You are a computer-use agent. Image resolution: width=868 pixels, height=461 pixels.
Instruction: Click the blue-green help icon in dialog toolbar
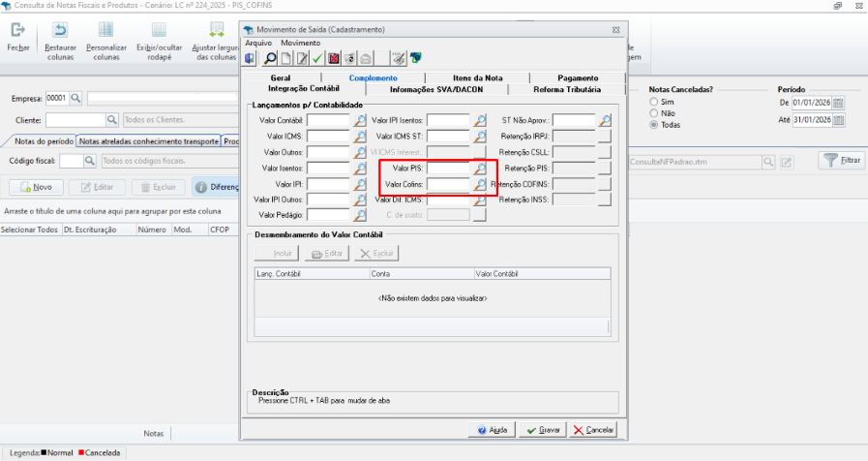click(x=416, y=58)
